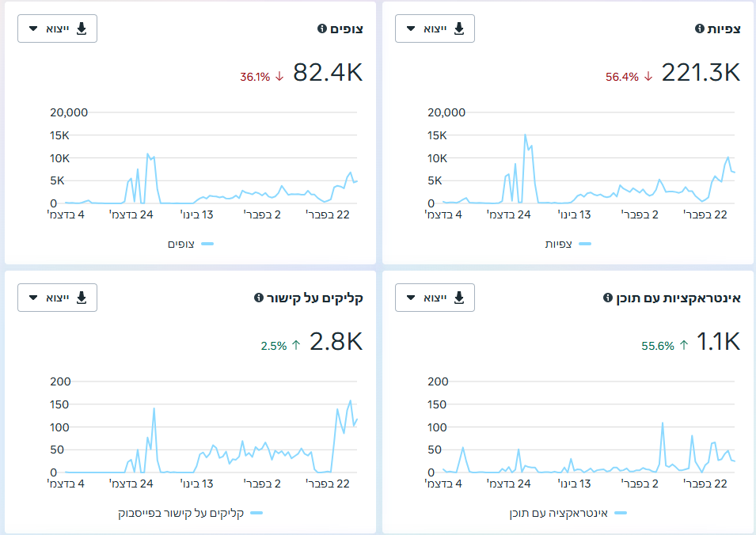Expand the ייצוא dropdown arrow for צופים

point(33,29)
